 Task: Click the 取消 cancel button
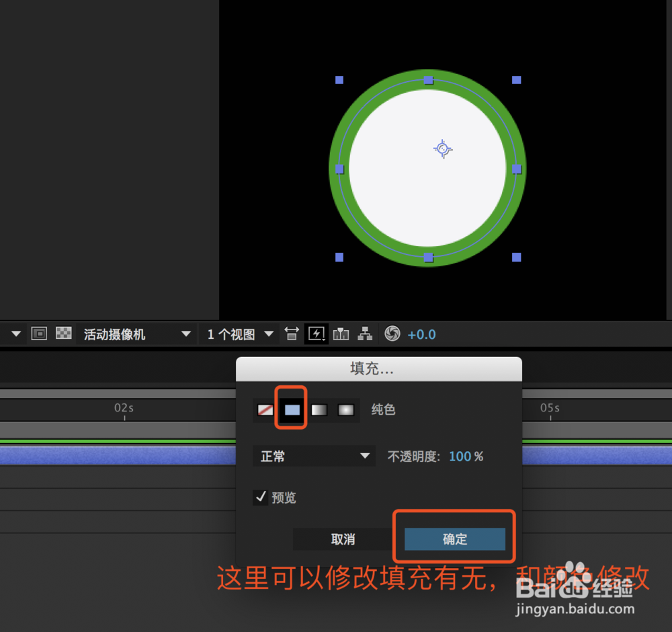point(343,539)
